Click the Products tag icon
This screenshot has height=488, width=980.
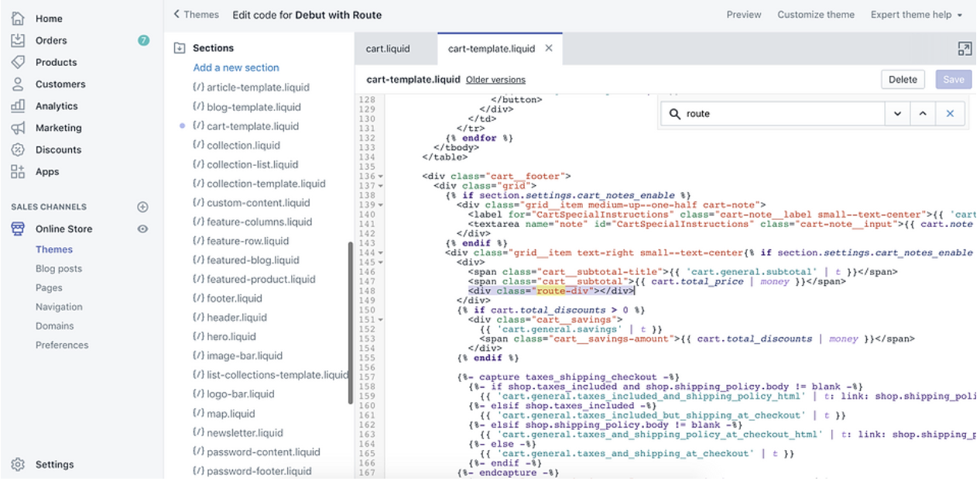[x=18, y=62]
